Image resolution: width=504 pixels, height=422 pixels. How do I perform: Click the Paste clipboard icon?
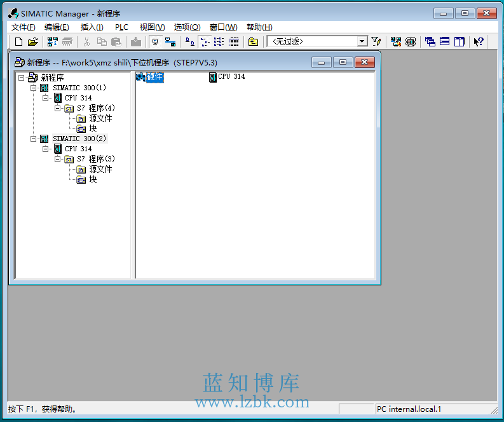116,42
